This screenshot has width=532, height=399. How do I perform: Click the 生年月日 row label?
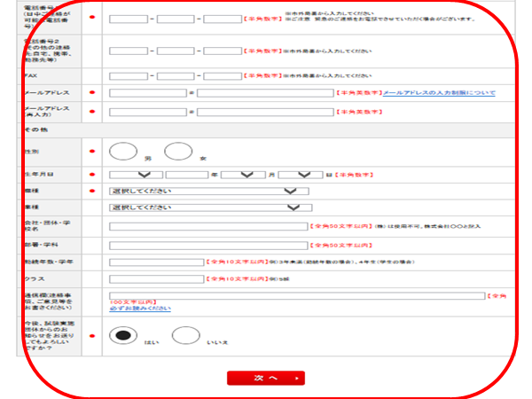(x=39, y=175)
